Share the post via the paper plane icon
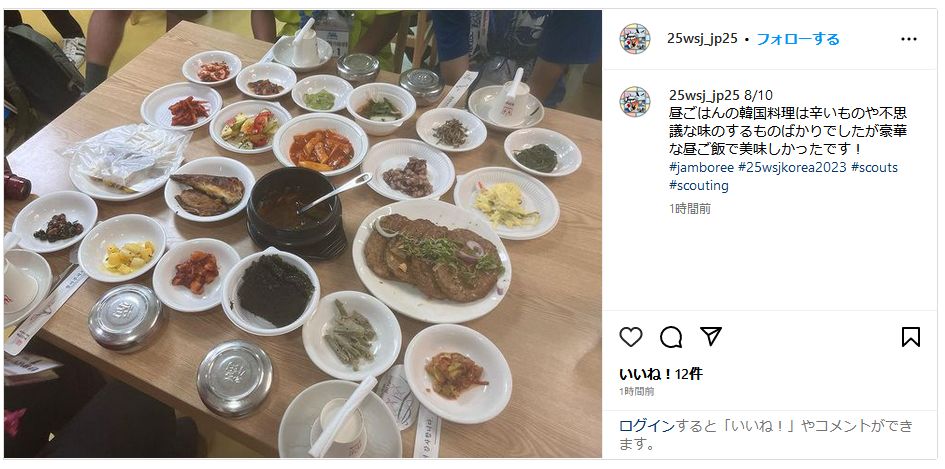 (711, 336)
